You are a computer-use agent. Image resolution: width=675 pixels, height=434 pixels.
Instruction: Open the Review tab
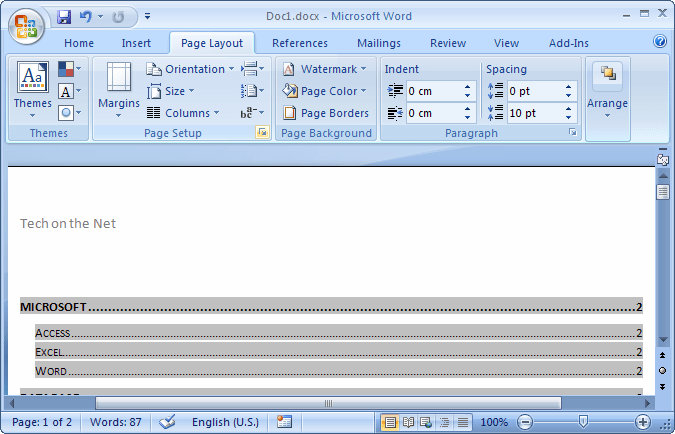tap(448, 43)
